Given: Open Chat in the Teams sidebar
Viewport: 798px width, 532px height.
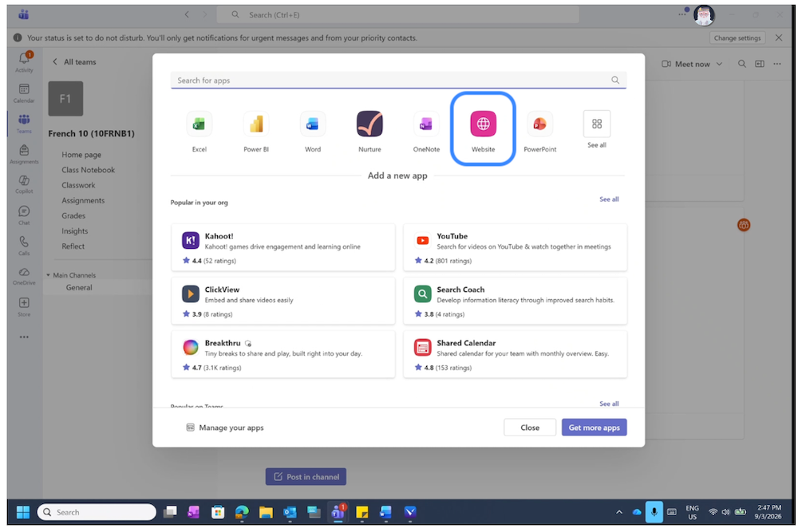Looking at the screenshot, I should (24, 215).
